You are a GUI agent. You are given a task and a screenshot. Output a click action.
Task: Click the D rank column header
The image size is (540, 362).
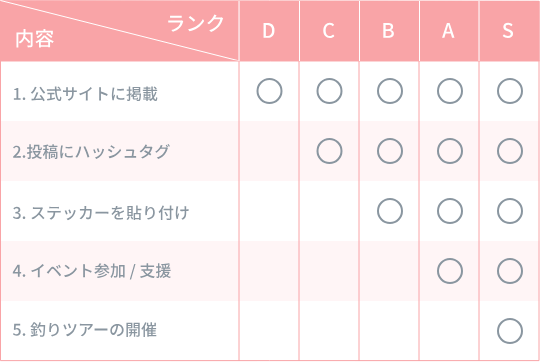coord(269,31)
